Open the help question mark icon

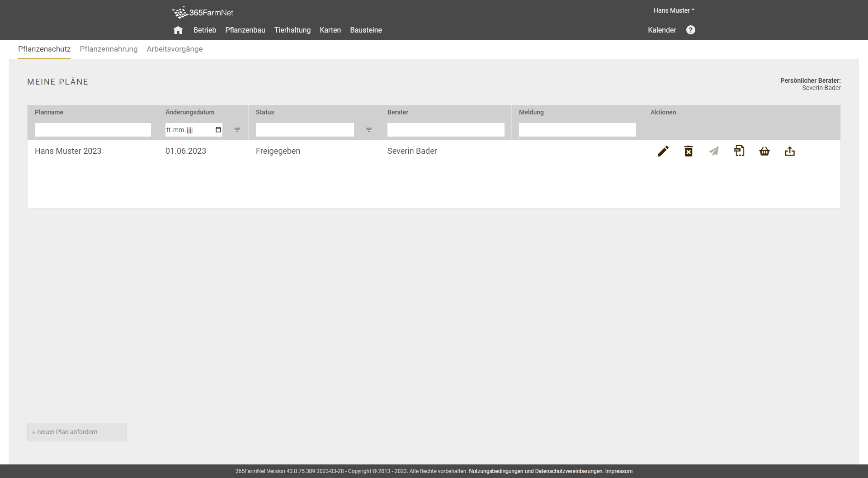coord(690,30)
